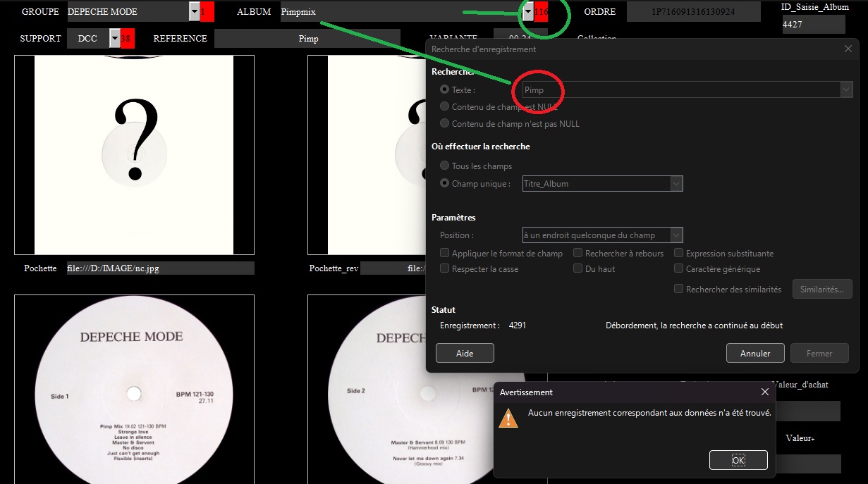Expand the ALBUM Pimpmix dropdown arrow
Viewport: 868px width, 484px height.
click(528, 12)
